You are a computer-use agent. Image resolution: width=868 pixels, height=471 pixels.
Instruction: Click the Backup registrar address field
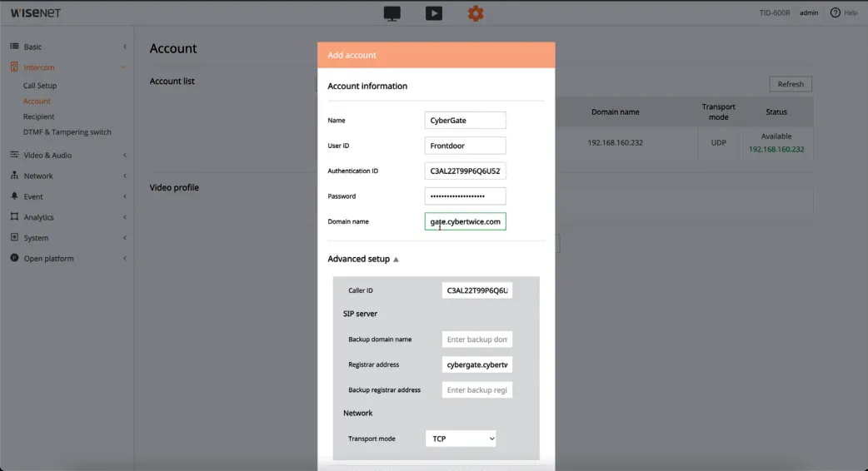477,389
